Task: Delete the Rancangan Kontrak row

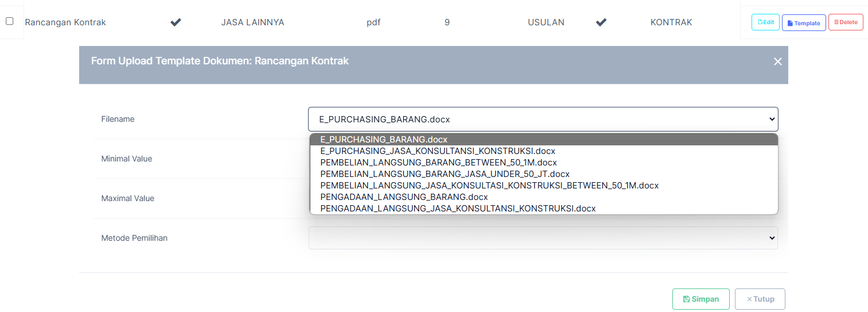Action: click(x=845, y=22)
